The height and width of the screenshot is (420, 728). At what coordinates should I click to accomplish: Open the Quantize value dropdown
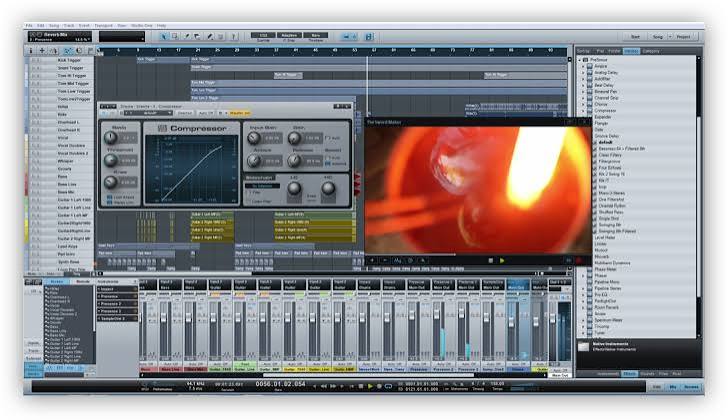coord(263,35)
